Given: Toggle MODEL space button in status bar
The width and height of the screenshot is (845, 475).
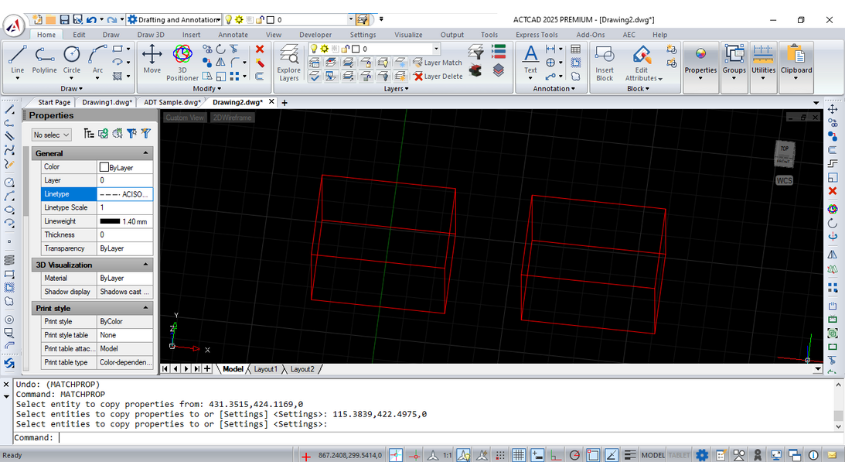Looking at the screenshot, I should tap(653, 455).
